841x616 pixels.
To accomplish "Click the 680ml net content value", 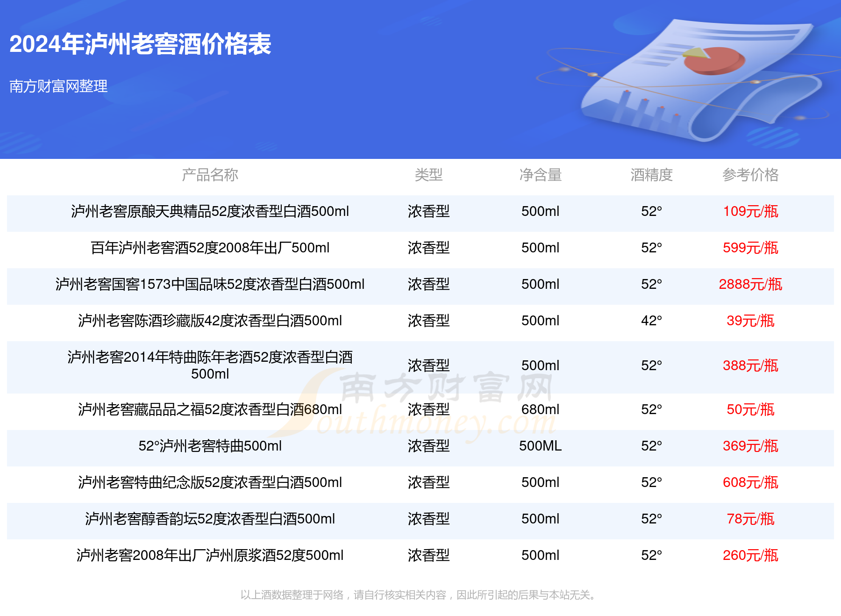I will [x=540, y=409].
